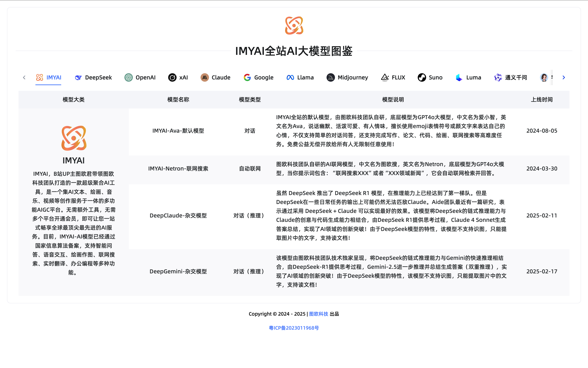
Task: Click the Midjourney sailboat icon
Action: click(x=331, y=77)
